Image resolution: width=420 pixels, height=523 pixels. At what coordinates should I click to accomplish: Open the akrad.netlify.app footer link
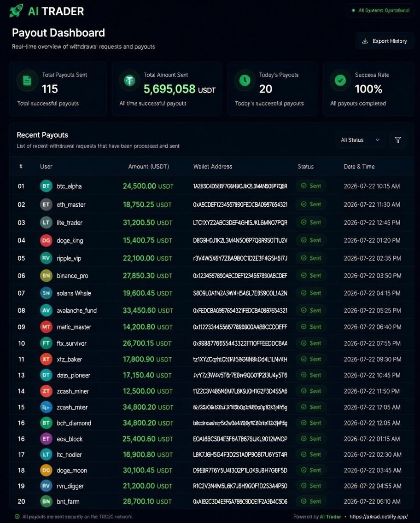tap(379, 517)
